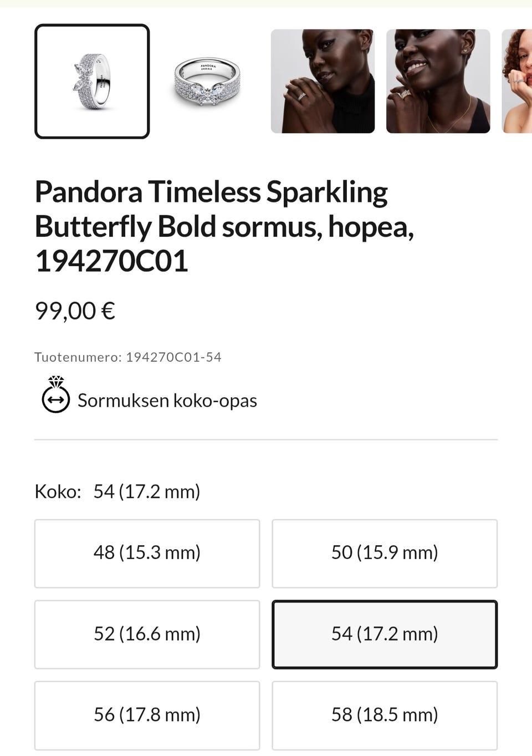
Task: Click current size value beside Koko label
Action: point(147,491)
